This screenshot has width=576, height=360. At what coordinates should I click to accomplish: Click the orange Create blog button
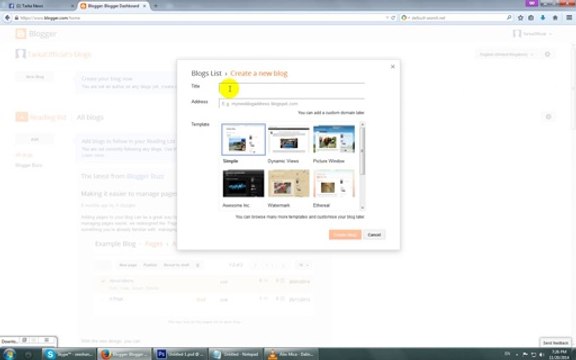point(345,235)
